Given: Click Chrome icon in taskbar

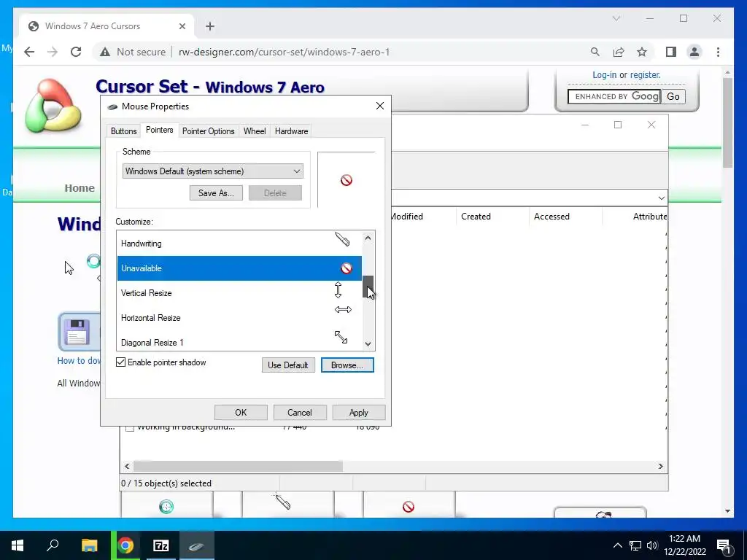Looking at the screenshot, I should [125, 545].
